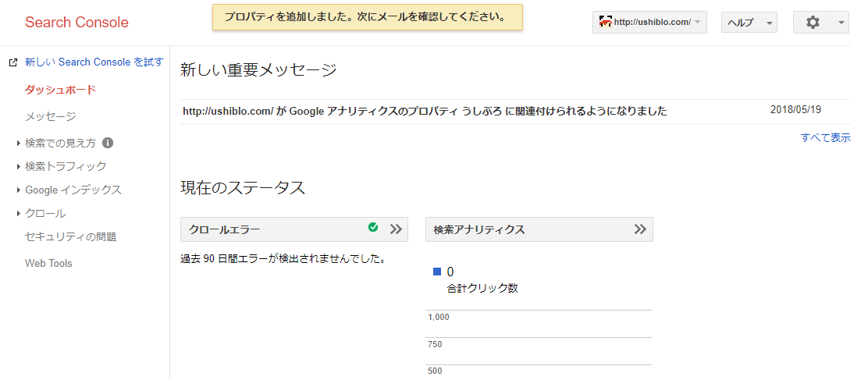Open the Google アナリティクス association message
Screen dimensions: 868x380
(425, 112)
